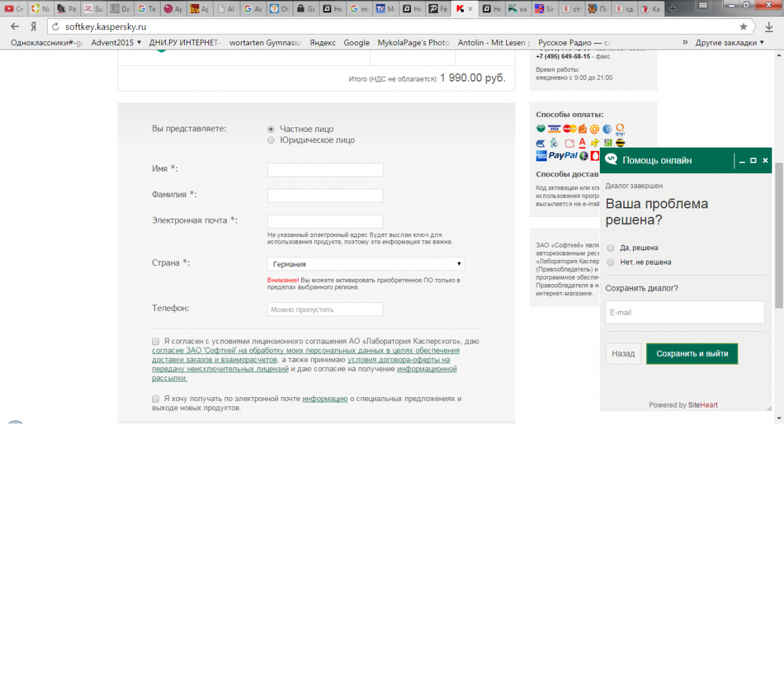
Task: Open the информационной рассылки link
Action: pos(427,369)
